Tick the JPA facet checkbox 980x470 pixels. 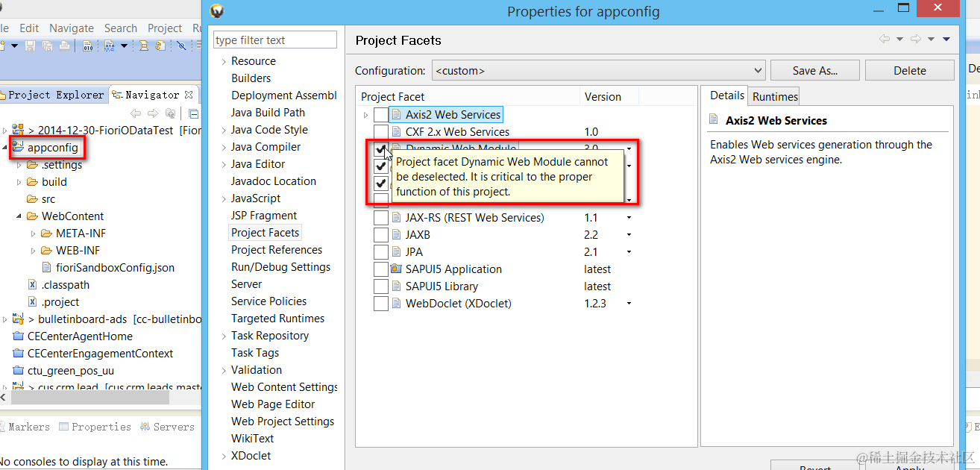[380, 252]
